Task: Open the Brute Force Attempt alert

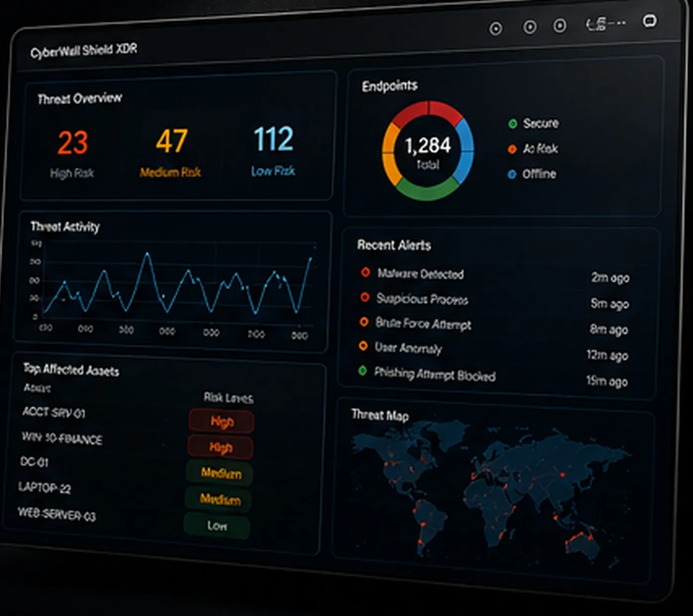Action: click(493, 326)
